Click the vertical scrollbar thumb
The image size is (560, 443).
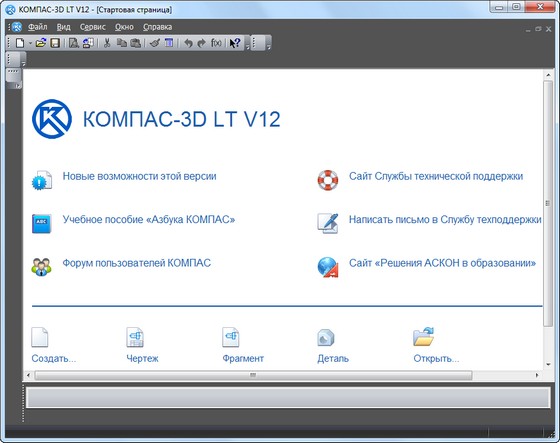tap(548, 203)
